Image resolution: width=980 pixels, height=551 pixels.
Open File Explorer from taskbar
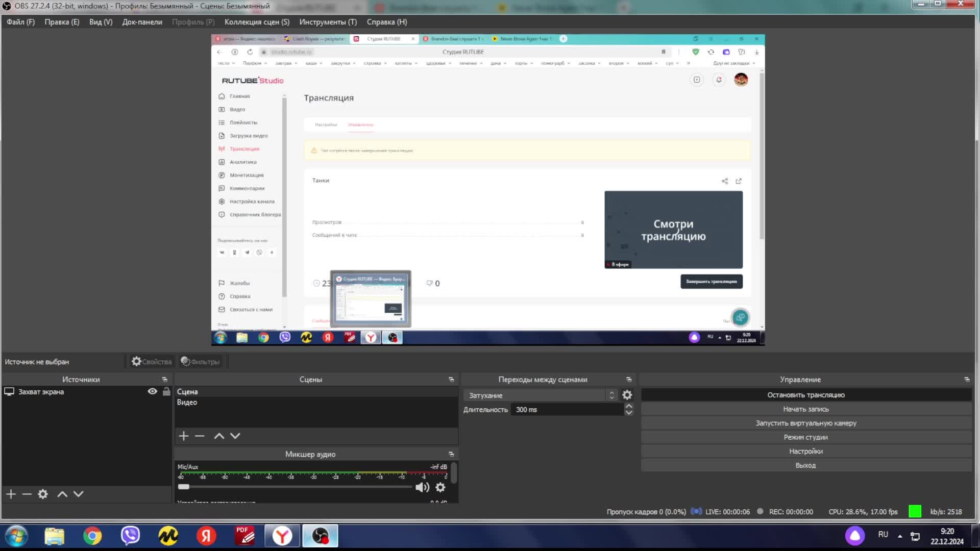tap(54, 536)
